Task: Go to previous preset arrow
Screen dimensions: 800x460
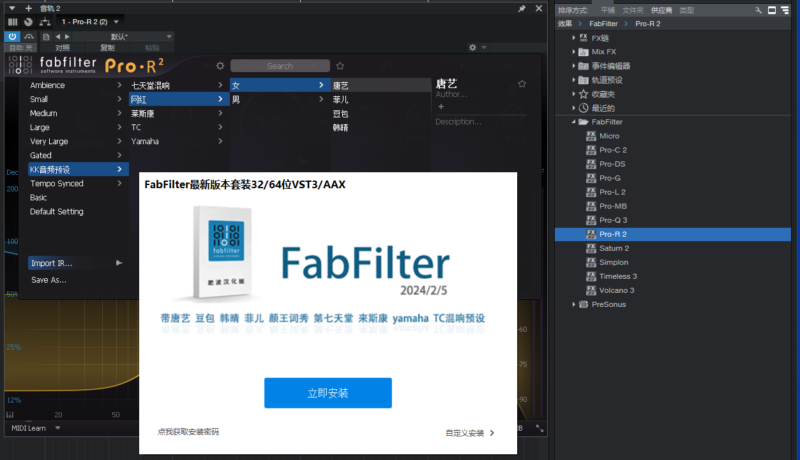Action: [58, 37]
